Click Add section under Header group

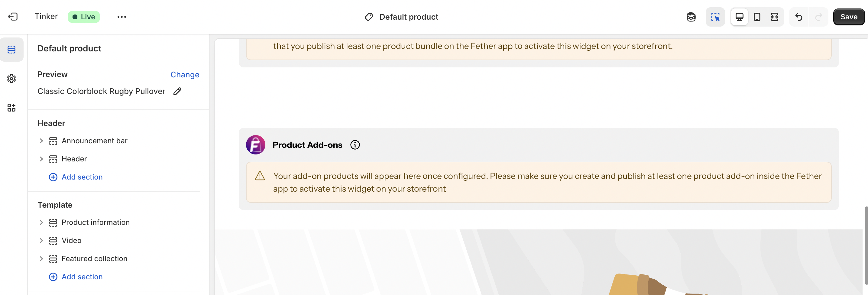82,177
